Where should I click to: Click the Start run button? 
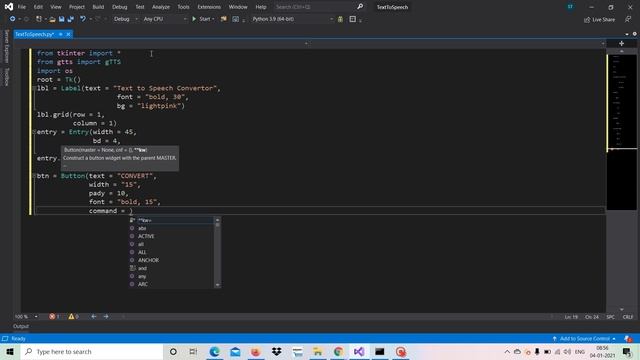click(x=201, y=19)
